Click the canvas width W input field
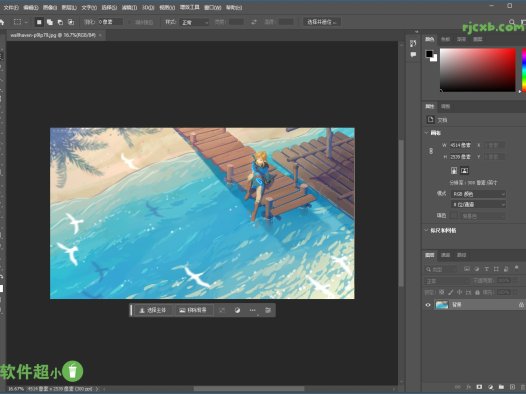Image resolution: width=526 pixels, height=394 pixels. click(x=461, y=145)
